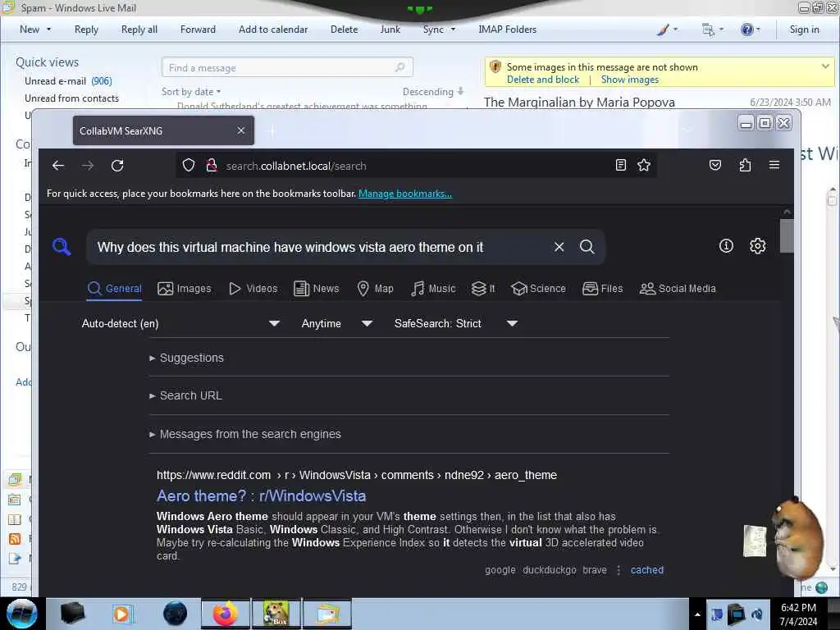
Task: Click the Manage bookmarks link
Action: pos(405,194)
